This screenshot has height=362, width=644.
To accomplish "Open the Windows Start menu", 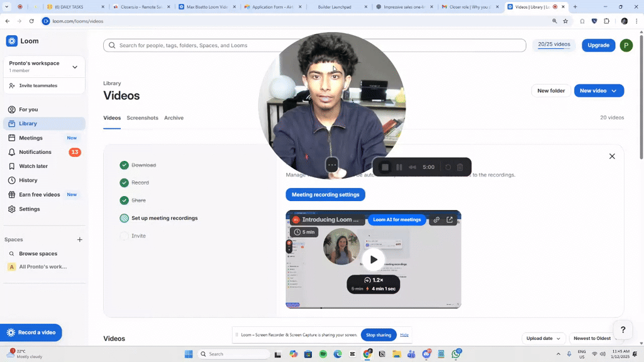I will [189, 354].
